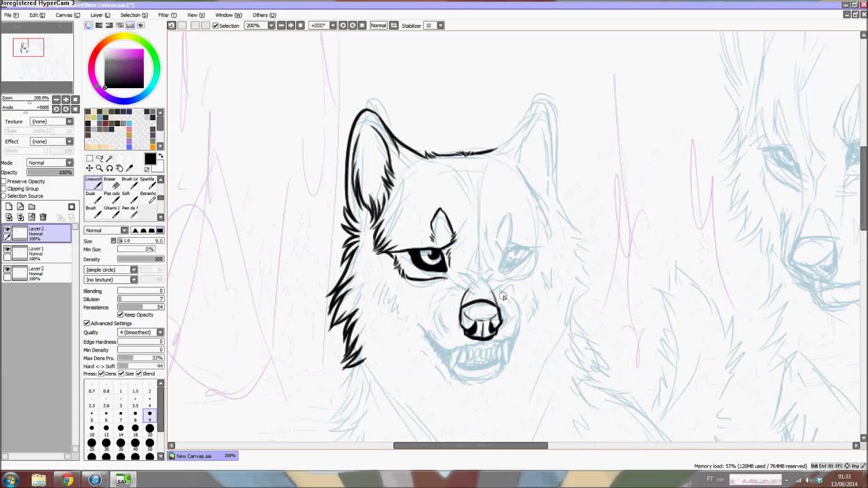Open the 200% zoom dropdown in toolbar
The image size is (868, 488).
click(x=259, y=26)
